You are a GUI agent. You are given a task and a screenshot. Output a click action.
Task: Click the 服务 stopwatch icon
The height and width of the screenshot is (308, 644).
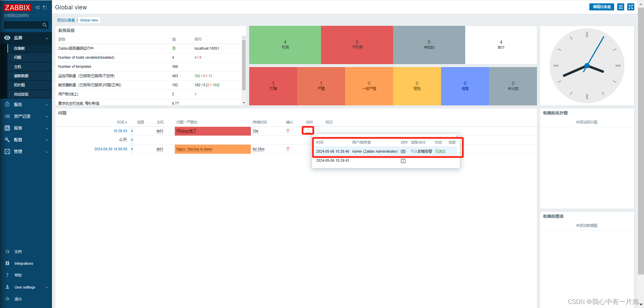(7, 104)
